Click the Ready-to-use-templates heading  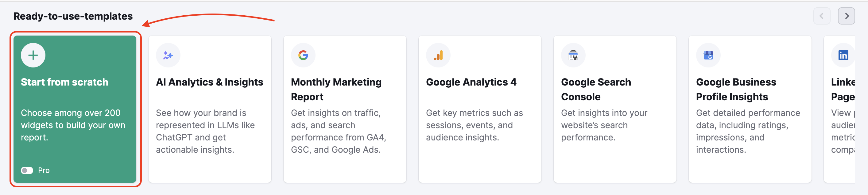pyautogui.click(x=73, y=16)
